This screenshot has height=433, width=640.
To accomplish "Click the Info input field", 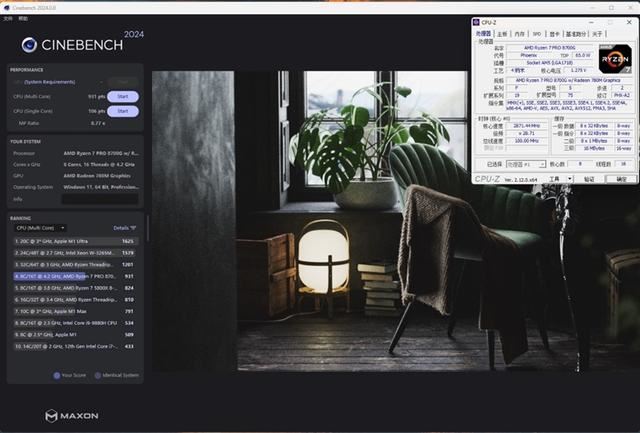I will click(x=100, y=199).
